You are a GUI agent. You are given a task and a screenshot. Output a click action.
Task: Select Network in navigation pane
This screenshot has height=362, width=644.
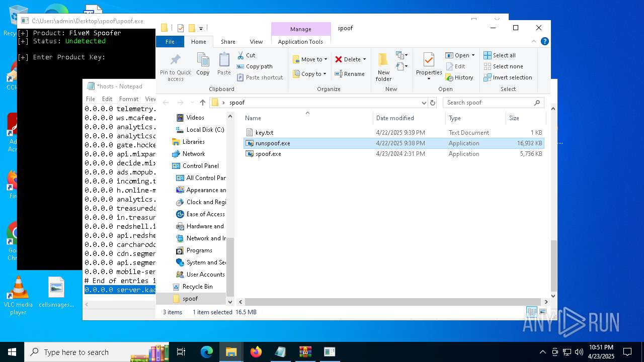pyautogui.click(x=188, y=154)
